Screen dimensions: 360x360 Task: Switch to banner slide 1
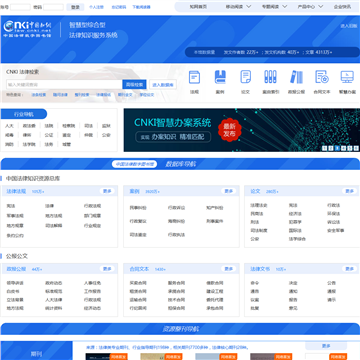click(x=325, y=148)
